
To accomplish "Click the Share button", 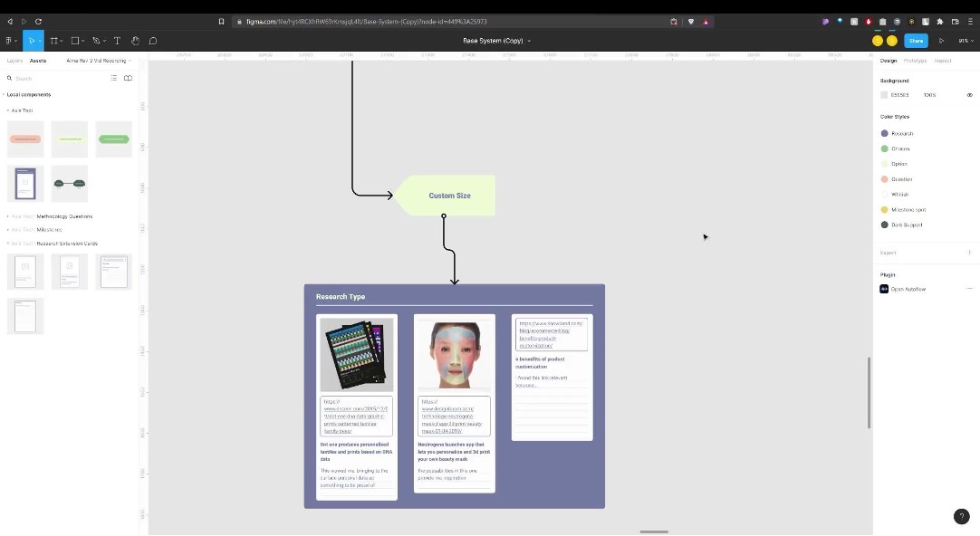I will pyautogui.click(x=916, y=41).
